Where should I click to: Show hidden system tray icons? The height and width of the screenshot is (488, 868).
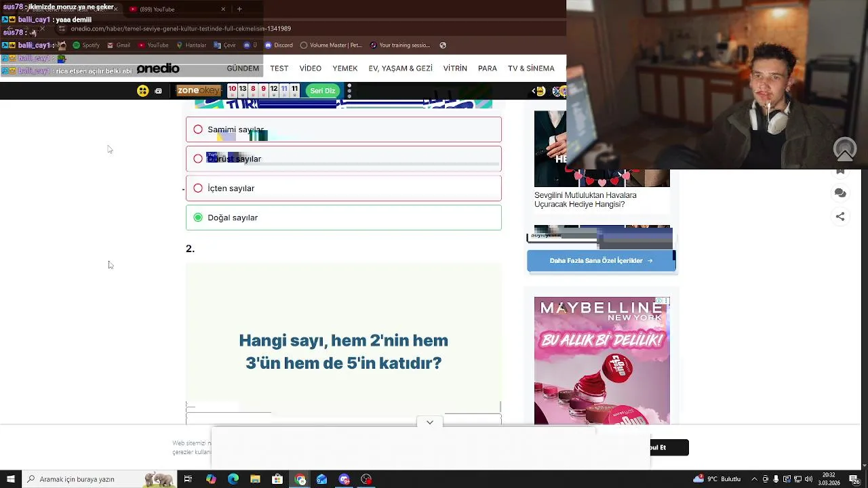coord(753,479)
